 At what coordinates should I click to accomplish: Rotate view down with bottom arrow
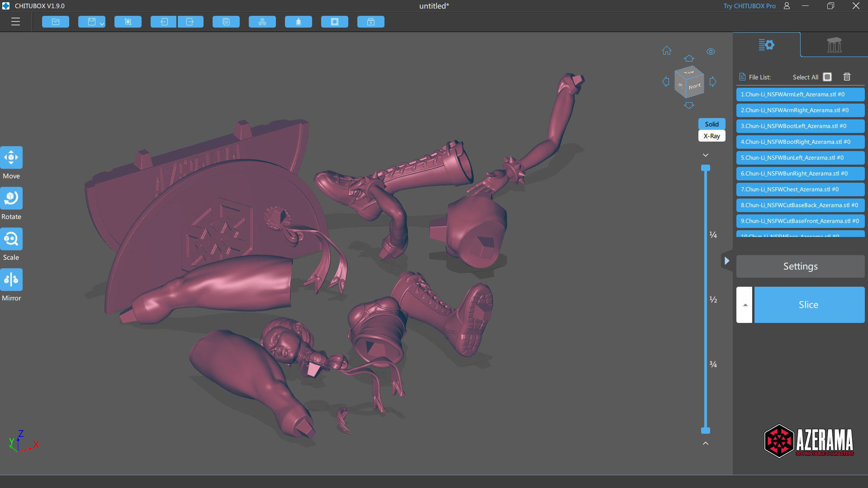(689, 105)
